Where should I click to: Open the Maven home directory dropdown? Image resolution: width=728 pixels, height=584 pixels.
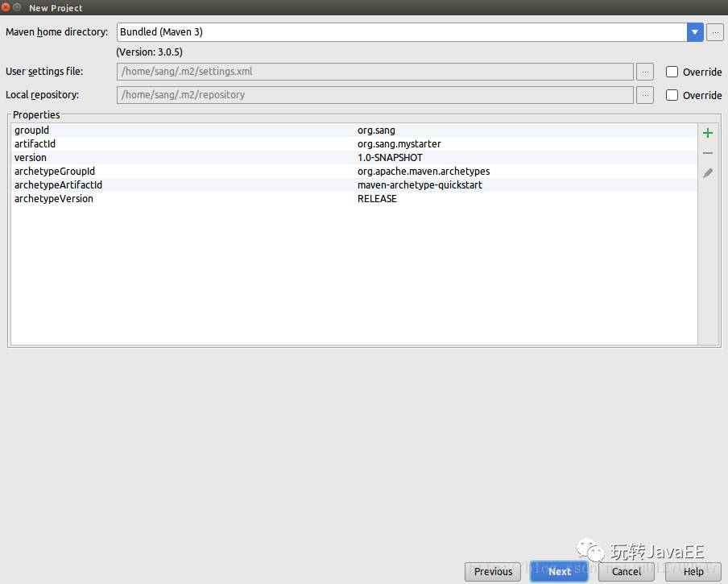695,32
